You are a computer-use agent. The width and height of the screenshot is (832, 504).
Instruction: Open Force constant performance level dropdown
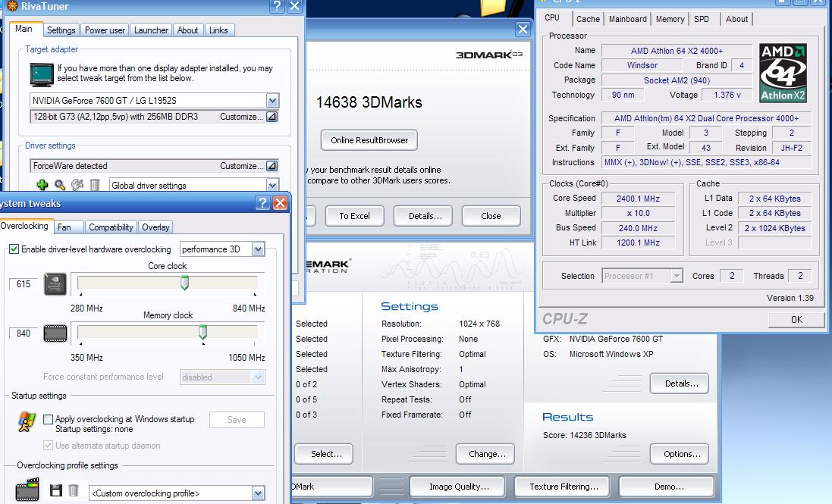coord(258,377)
